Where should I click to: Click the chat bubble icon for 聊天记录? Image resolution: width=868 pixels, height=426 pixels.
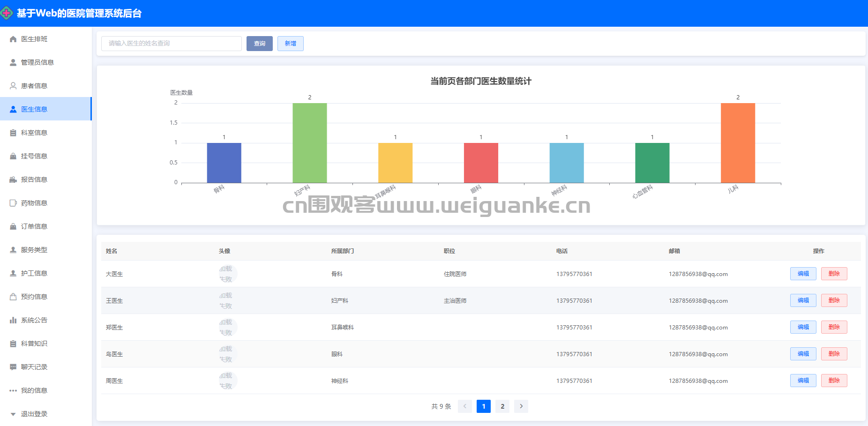(13, 367)
